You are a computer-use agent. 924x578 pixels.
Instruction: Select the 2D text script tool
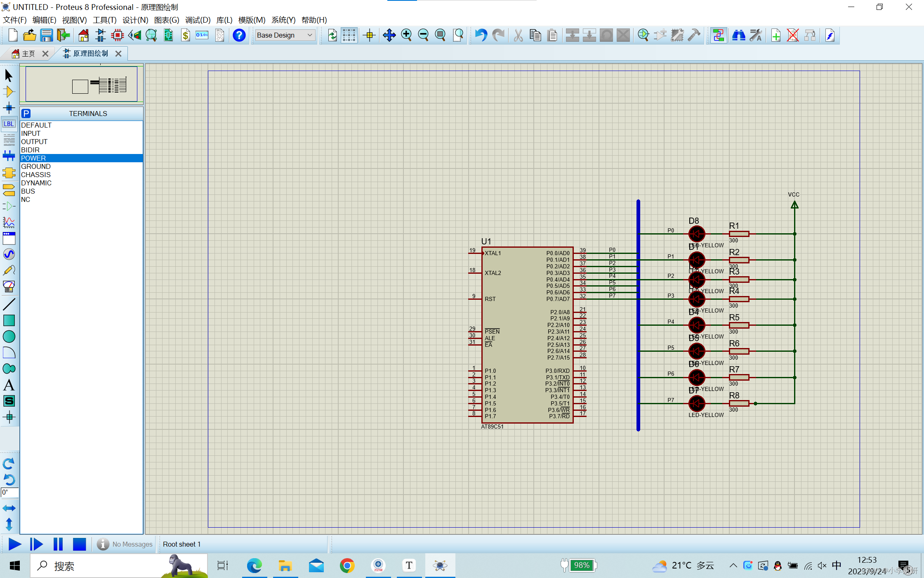9,385
